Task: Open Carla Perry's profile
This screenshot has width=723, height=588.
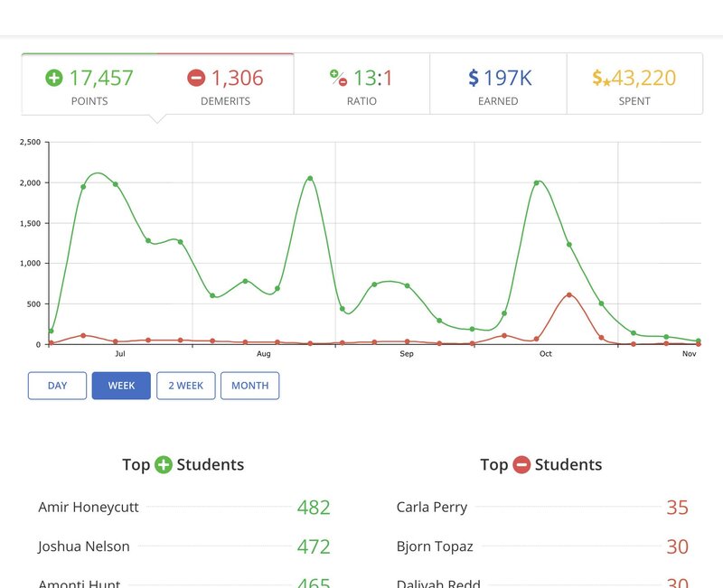Action: (x=430, y=508)
